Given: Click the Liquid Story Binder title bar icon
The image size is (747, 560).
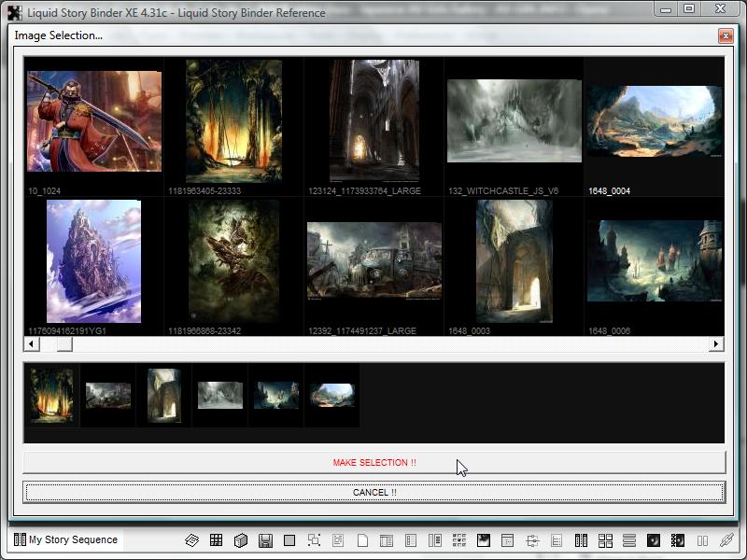Looking at the screenshot, I should [14, 12].
